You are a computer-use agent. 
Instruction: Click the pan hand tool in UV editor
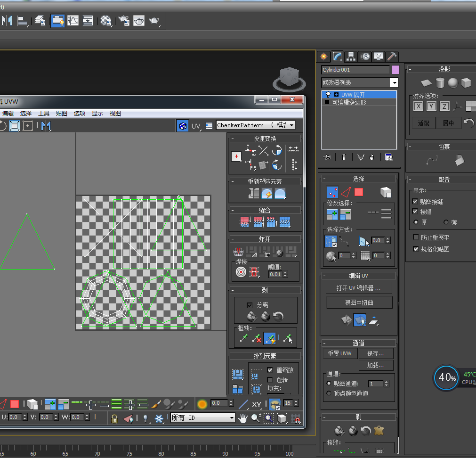click(242, 418)
